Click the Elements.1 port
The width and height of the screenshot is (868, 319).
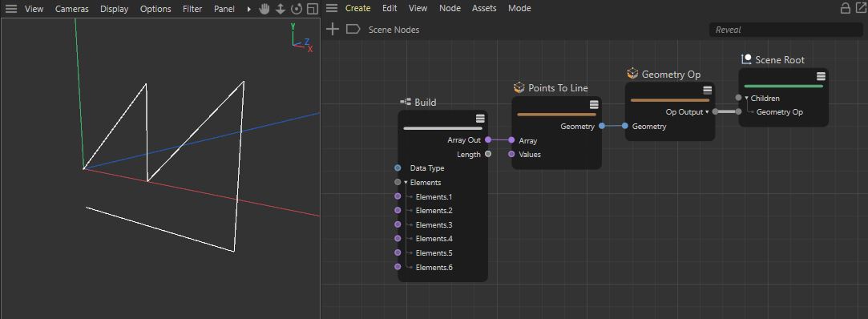[398, 196]
